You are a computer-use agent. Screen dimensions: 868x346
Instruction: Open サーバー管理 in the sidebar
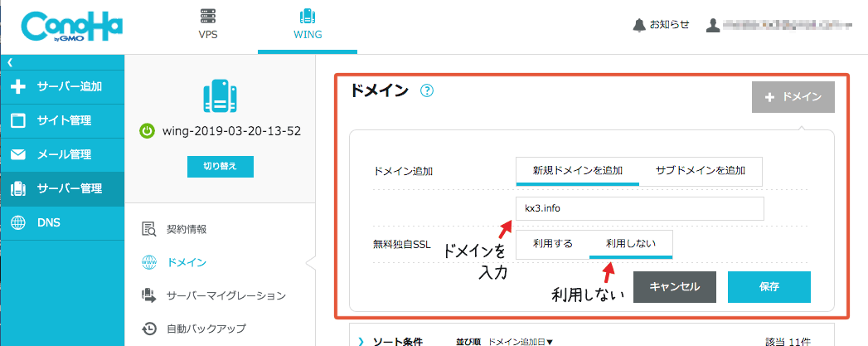[62, 189]
